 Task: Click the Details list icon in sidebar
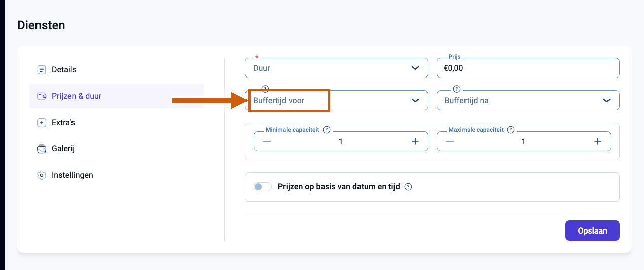(42, 70)
